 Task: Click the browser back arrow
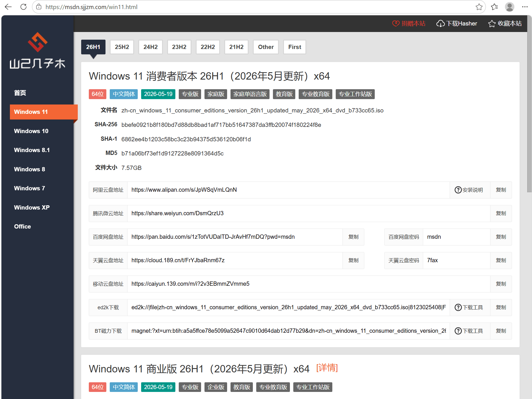(8, 7)
